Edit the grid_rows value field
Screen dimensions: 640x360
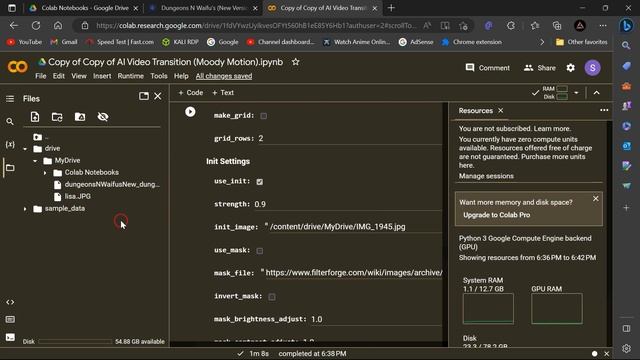click(350, 139)
